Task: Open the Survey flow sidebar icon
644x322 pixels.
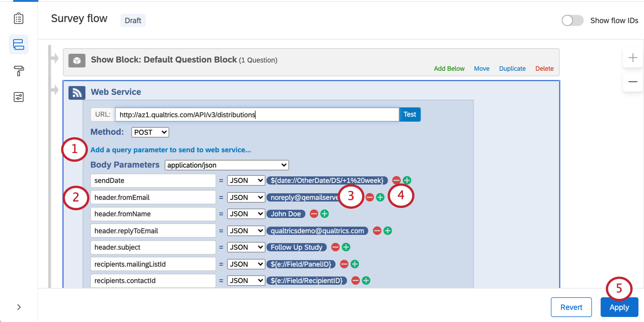Action: coord(19,45)
